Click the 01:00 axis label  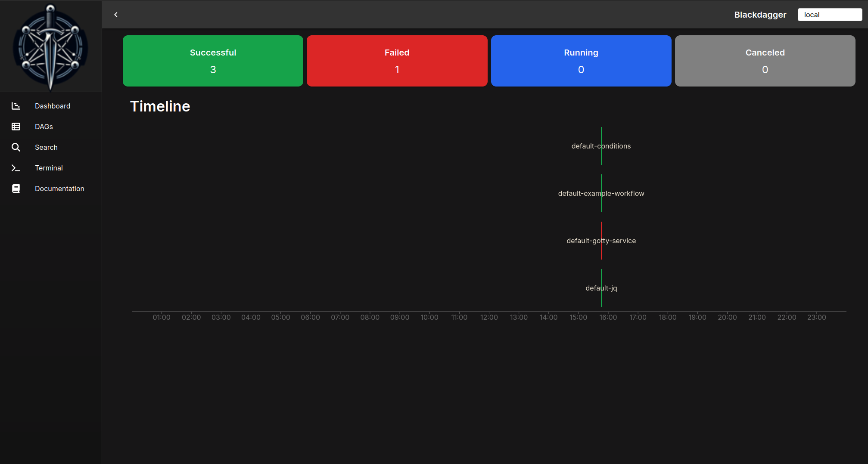(162, 317)
